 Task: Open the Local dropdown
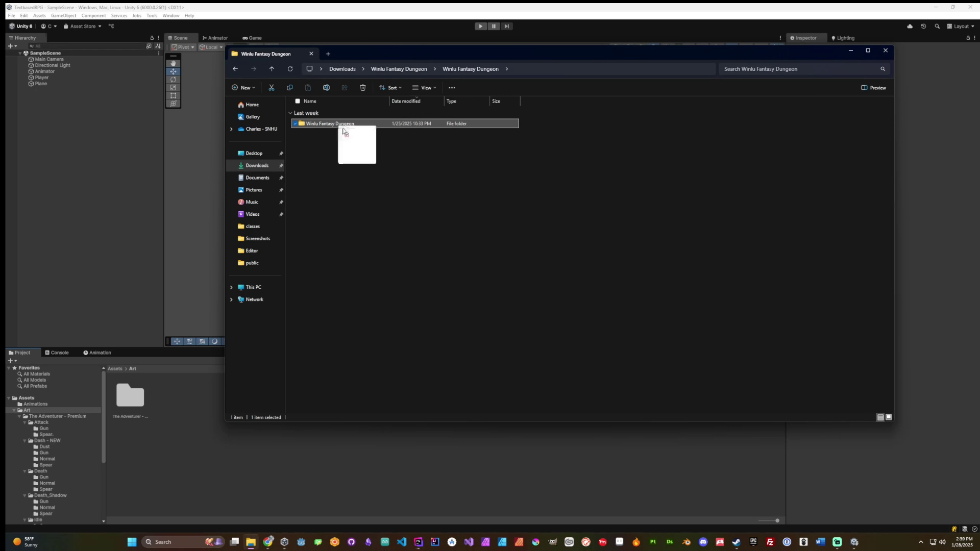[x=211, y=47]
